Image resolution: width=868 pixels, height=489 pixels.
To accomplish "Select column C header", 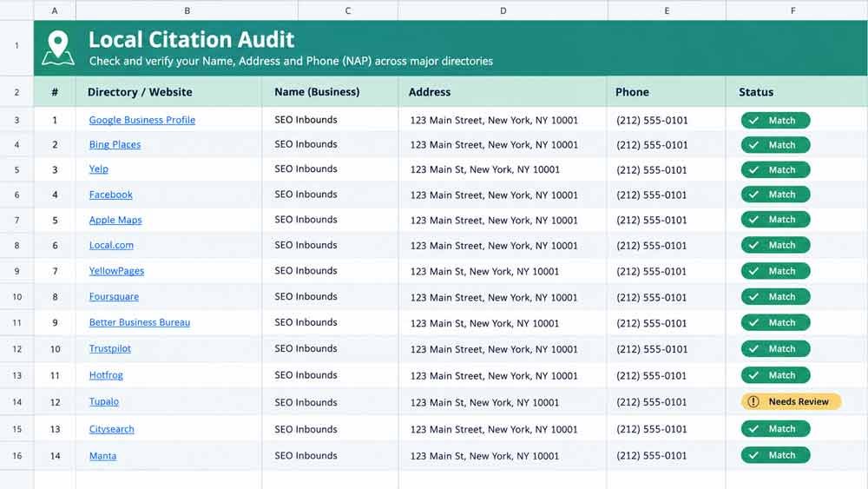I will pos(348,10).
